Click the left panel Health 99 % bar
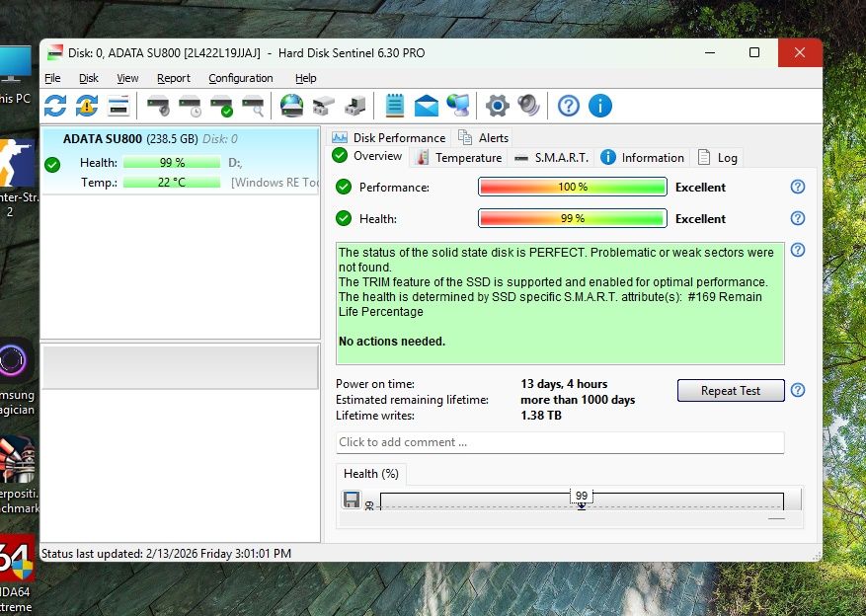 (x=172, y=162)
